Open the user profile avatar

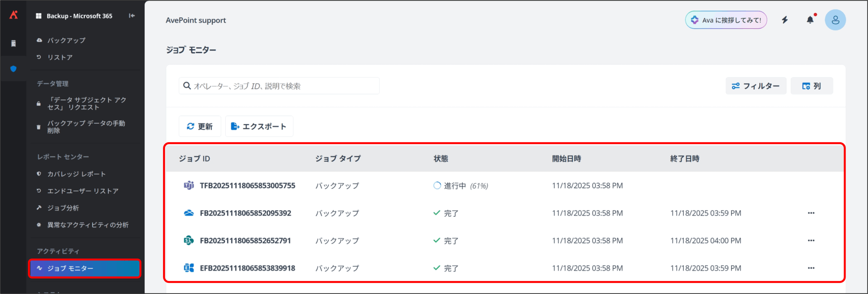pos(835,20)
